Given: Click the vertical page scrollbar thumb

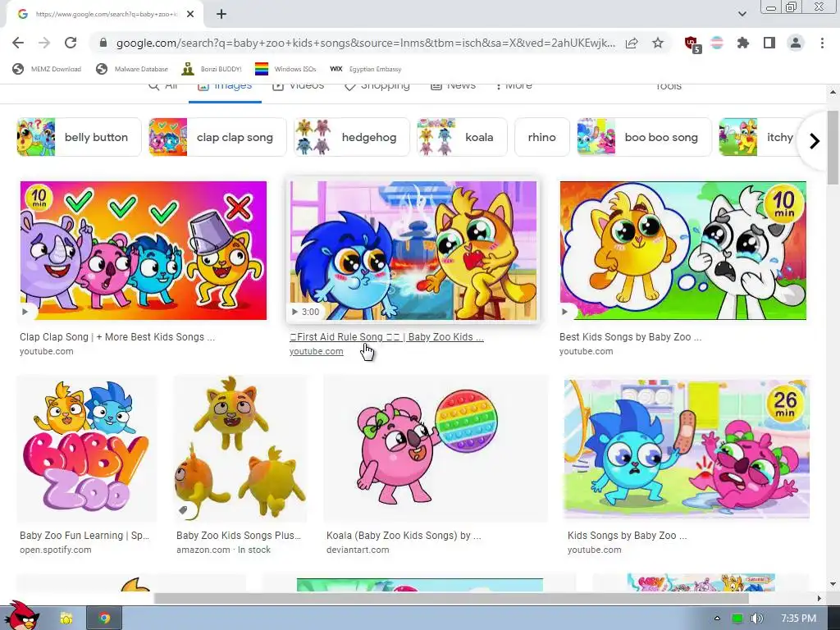Looking at the screenshot, I should 833,148.
